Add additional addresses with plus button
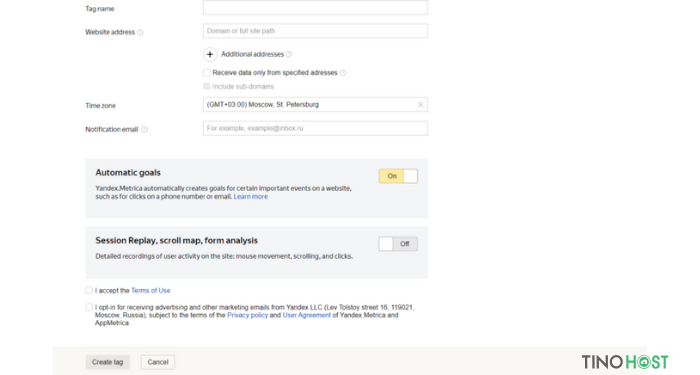Viewport: 700px width, 375px height. 210,54
